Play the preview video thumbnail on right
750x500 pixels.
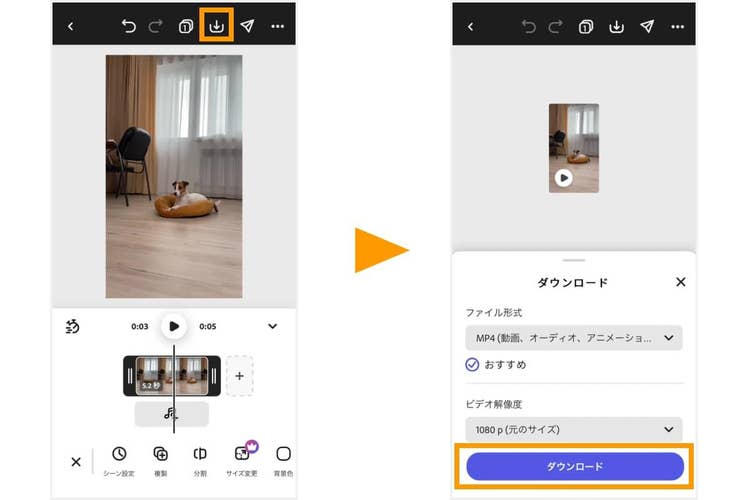tap(564, 178)
